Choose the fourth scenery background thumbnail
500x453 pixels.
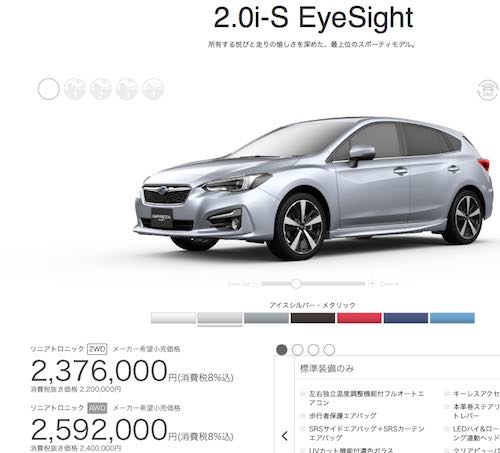point(127,89)
